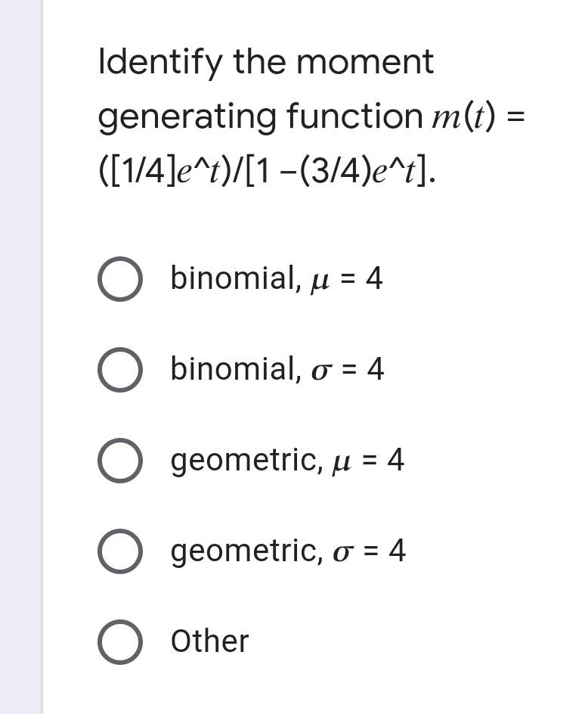
Task: Click the 'binomial, μ = 4' answer label
Action: point(276,279)
